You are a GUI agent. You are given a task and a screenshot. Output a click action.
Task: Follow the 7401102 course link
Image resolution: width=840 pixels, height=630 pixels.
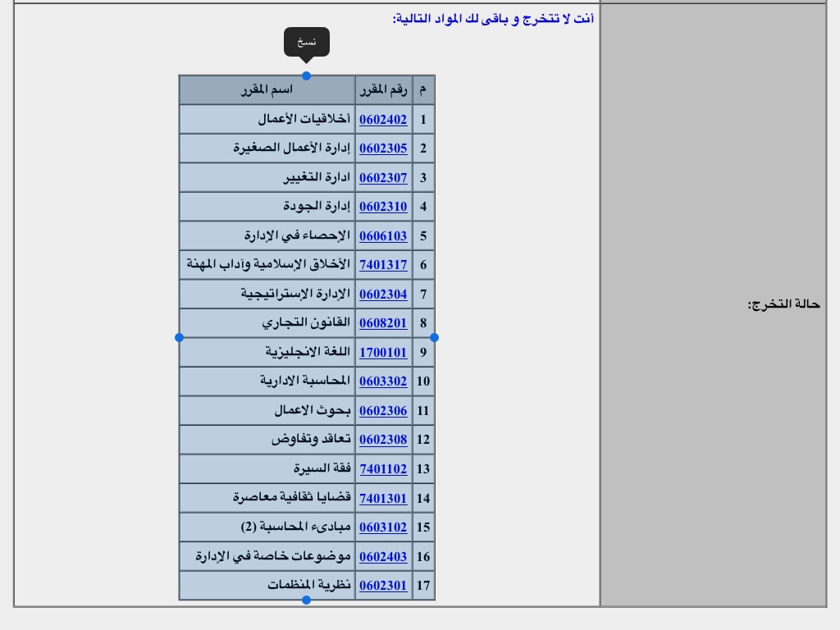[x=383, y=469]
